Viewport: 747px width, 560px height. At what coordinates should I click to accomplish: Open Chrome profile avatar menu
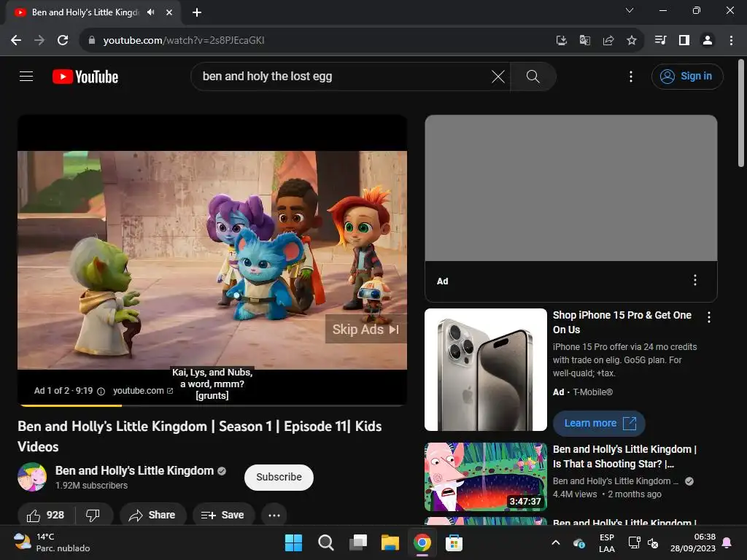pos(708,41)
